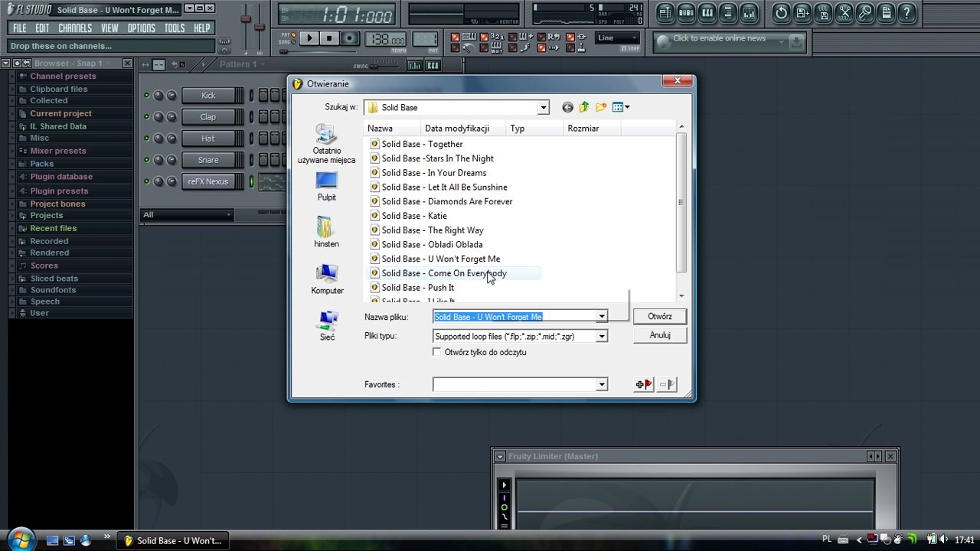
Task: Add current folder to Favorites
Action: (x=644, y=384)
